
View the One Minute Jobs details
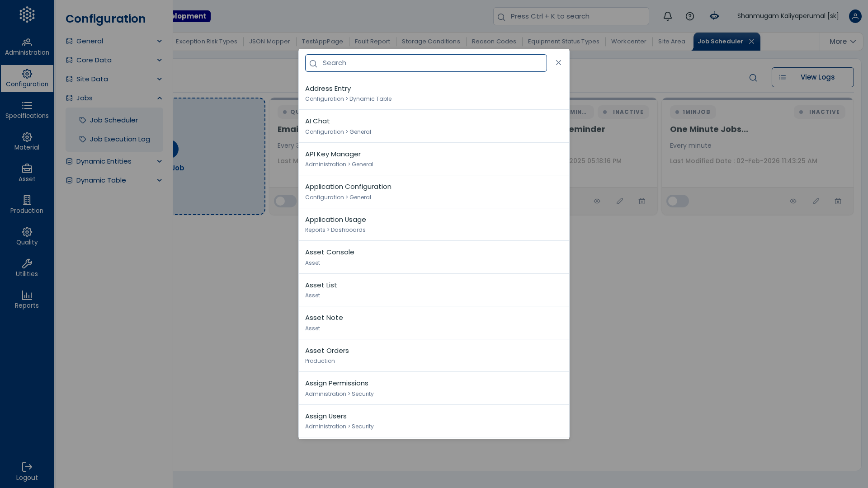(x=793, y=201)
